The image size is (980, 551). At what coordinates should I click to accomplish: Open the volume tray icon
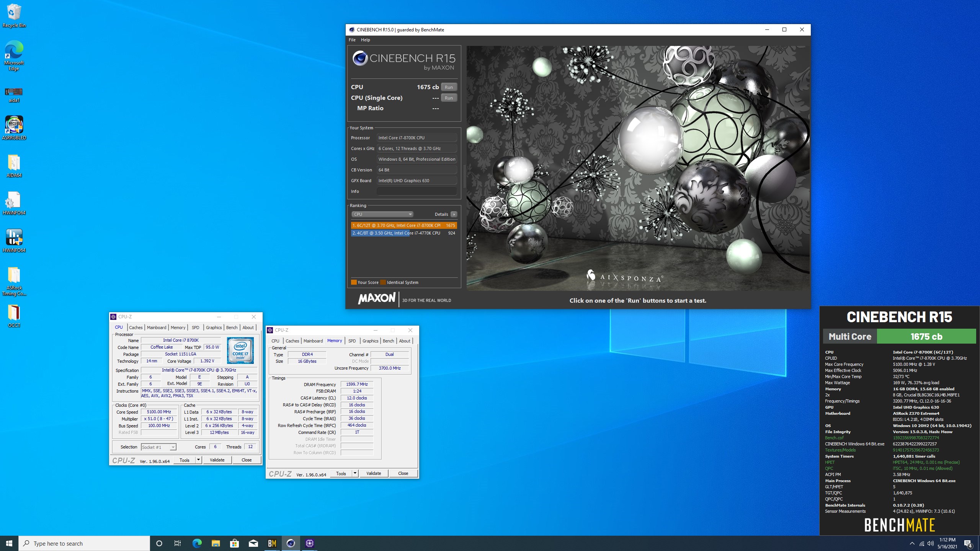[x=931, y=543]
